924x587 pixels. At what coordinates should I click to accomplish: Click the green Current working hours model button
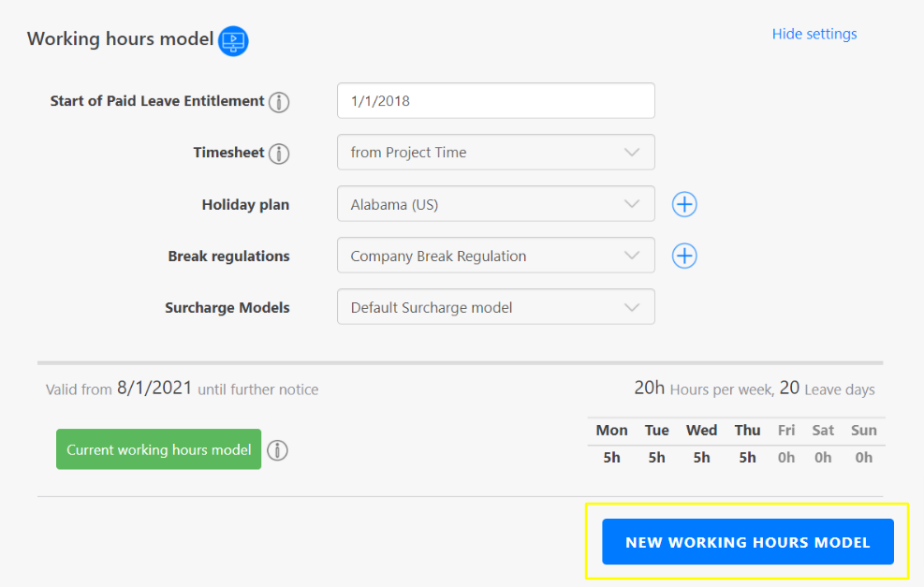[158, 449]
